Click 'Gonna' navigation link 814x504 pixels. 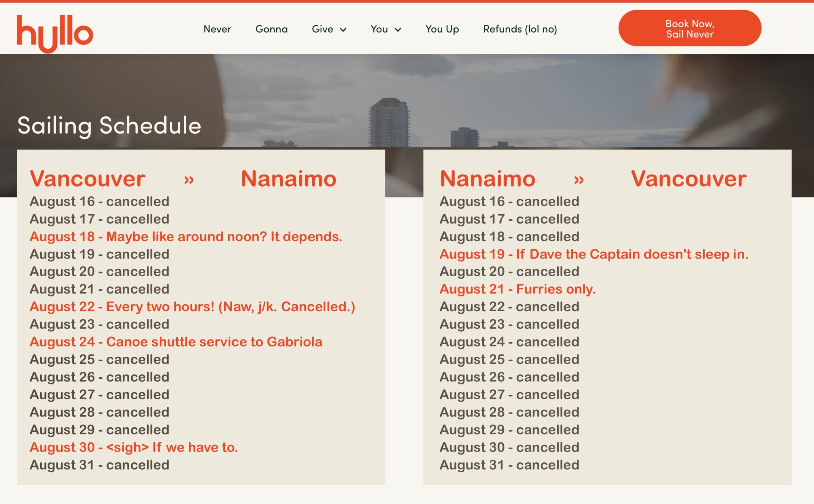coord(272,29)
